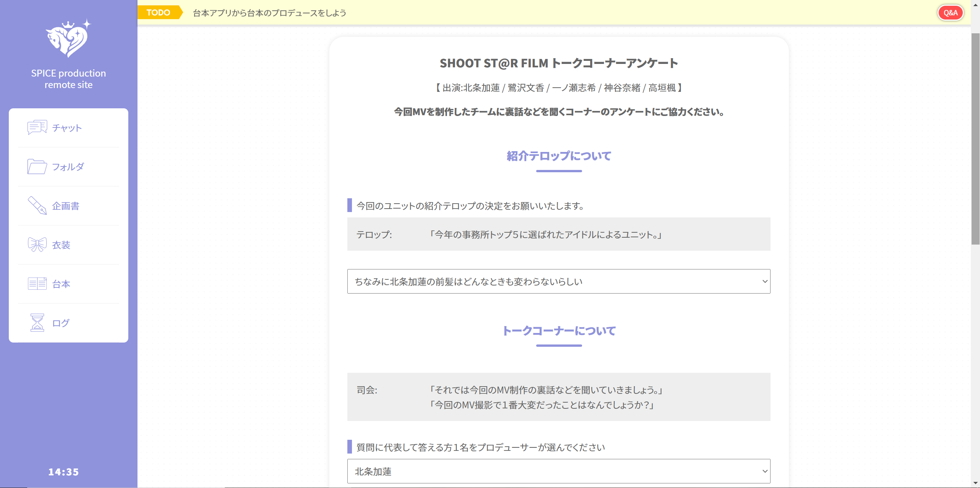Click the SPICE production unicorn logo

(x=68, y=39)
